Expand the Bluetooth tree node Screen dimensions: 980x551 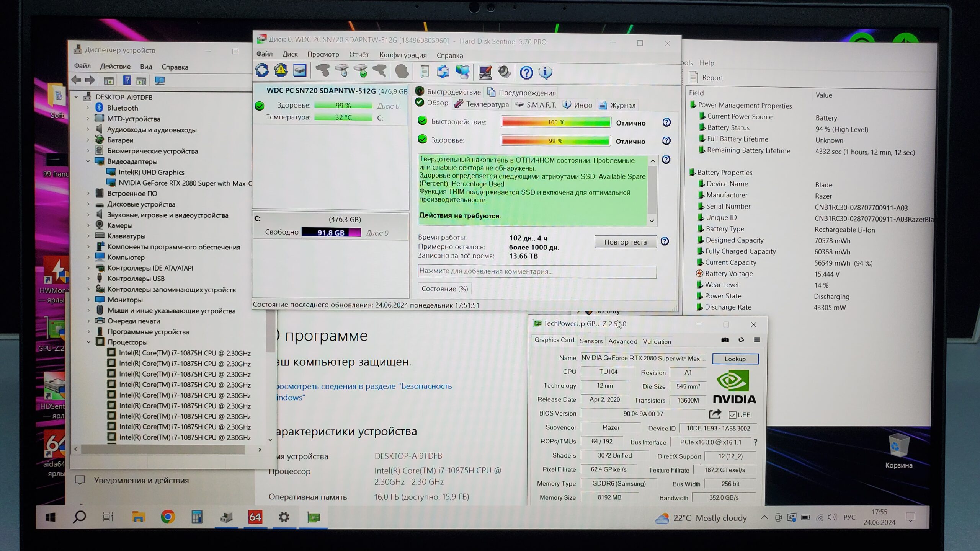tap(88, 108)
